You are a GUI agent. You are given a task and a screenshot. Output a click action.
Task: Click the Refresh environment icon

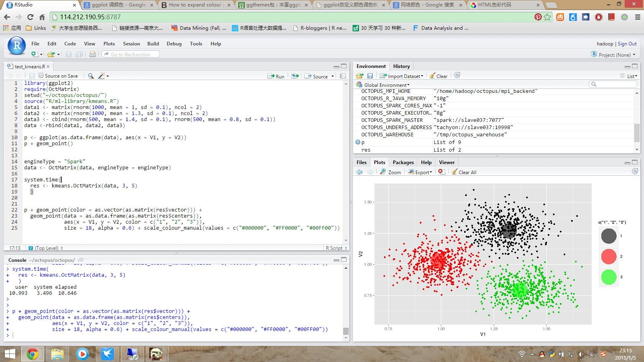[457, 76]
